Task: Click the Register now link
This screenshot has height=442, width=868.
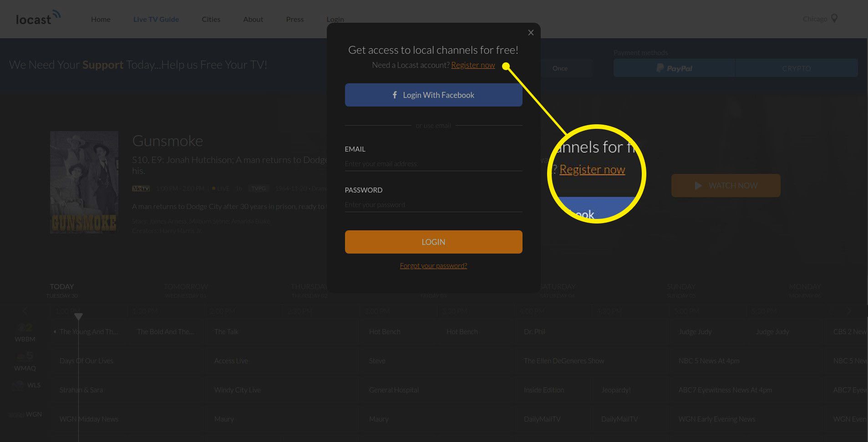Action: (473, 65)
